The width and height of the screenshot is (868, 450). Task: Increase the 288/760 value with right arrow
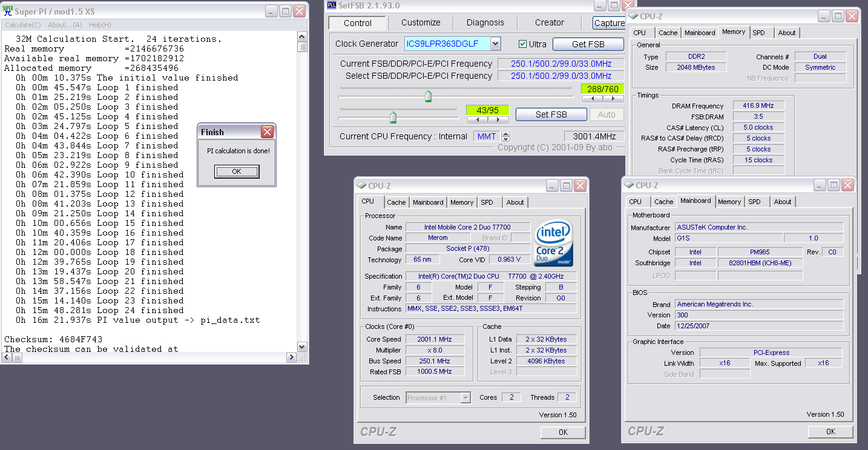point(614,98)
